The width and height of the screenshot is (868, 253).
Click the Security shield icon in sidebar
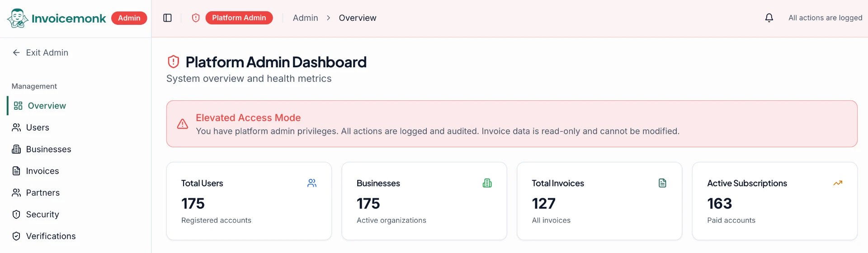coord(16,214)
